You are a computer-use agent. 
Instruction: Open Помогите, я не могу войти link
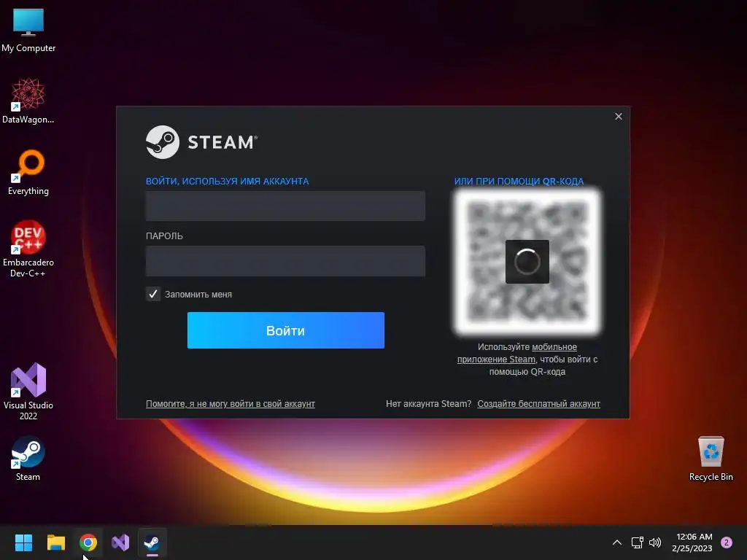click(x=230, y=404)
